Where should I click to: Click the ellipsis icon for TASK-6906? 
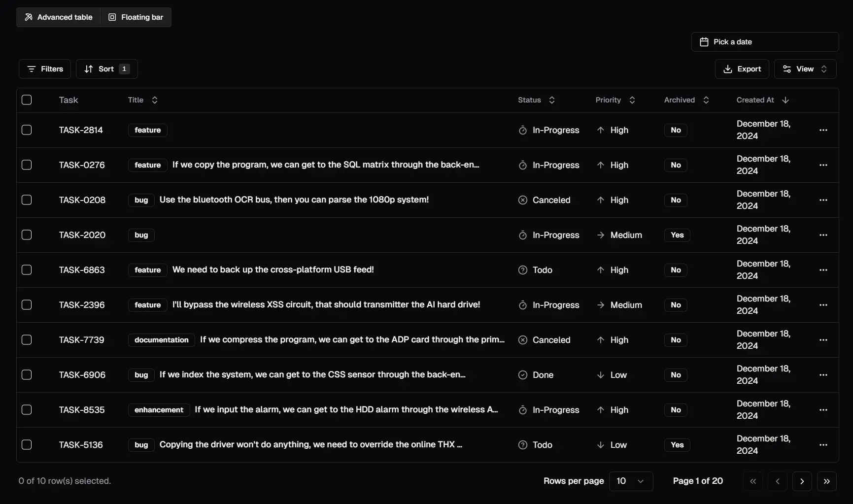(x=823, y=375)
